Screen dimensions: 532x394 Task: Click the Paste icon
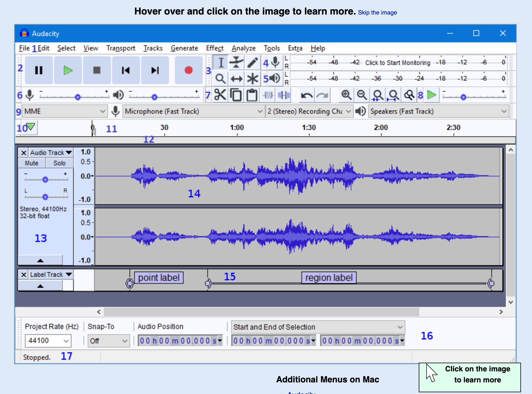tap(251, 95)
